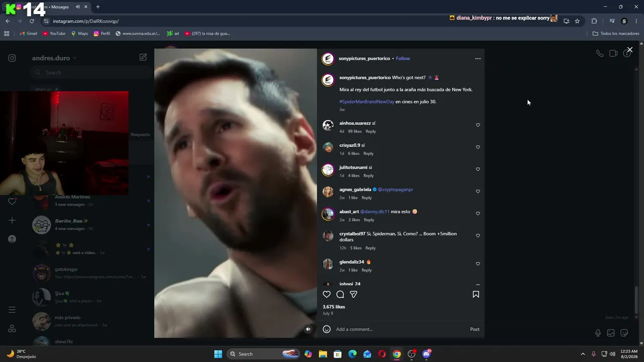Click the Instagram logo in the sidebar

[12, 58]
